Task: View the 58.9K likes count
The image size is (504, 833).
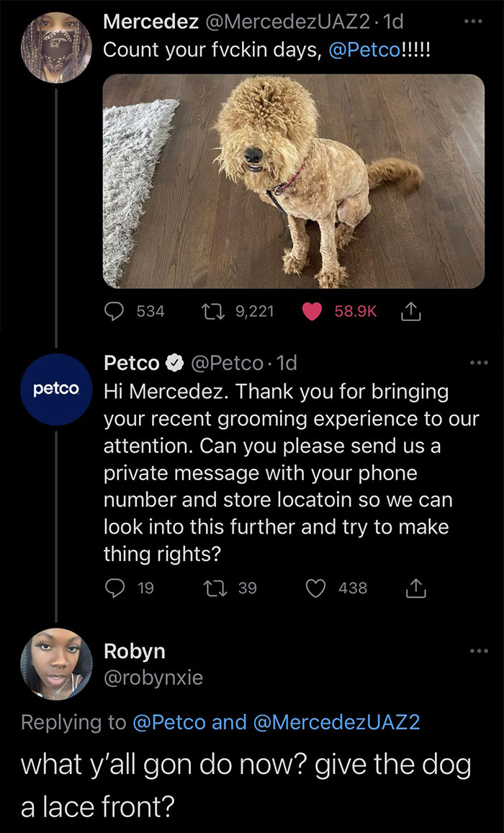Action: (356, 310)
